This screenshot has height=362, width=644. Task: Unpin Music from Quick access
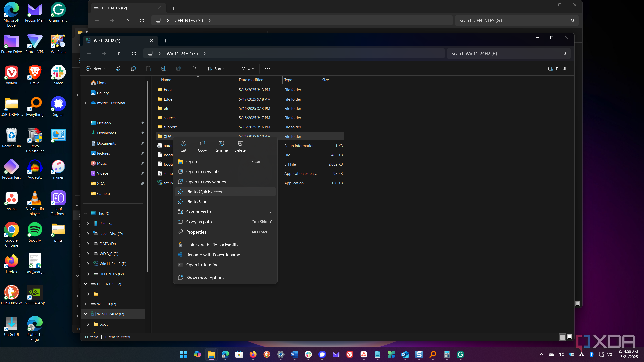coord(142,163)
